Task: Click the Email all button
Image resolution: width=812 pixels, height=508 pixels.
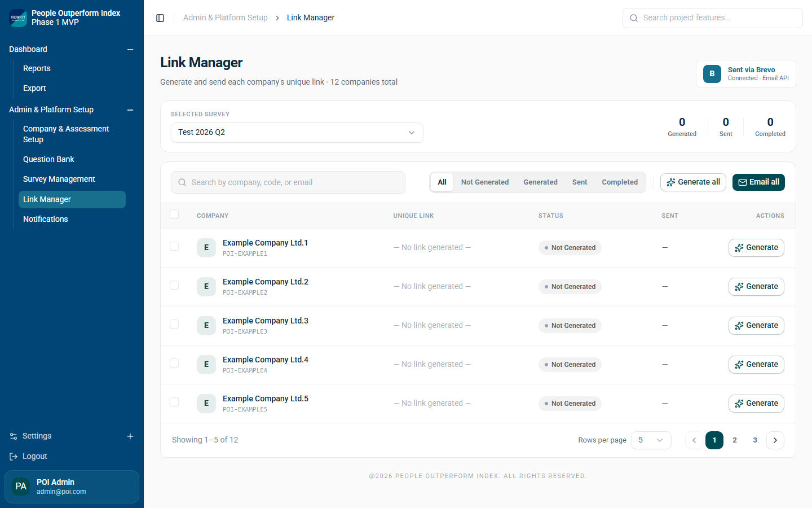Action: click(x=758, y=182)
